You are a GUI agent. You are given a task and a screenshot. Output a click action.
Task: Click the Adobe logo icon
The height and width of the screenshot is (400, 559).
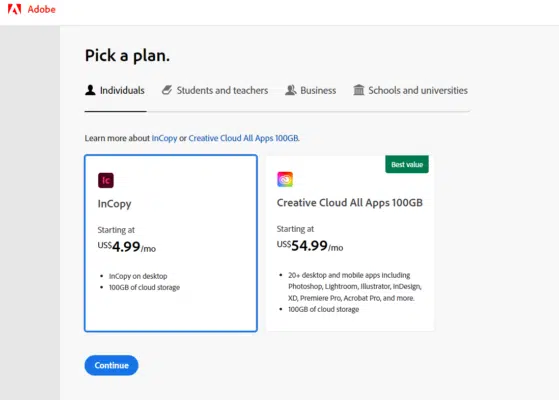point(14,9)
